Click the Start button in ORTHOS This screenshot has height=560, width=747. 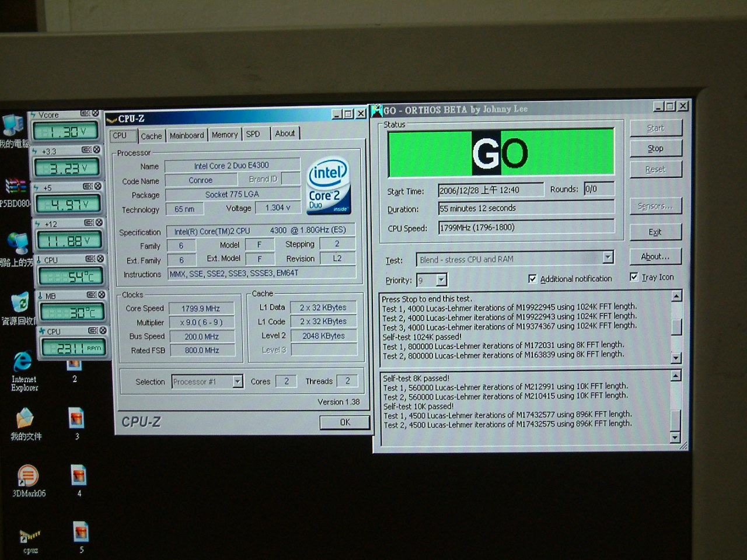(655, 128)
